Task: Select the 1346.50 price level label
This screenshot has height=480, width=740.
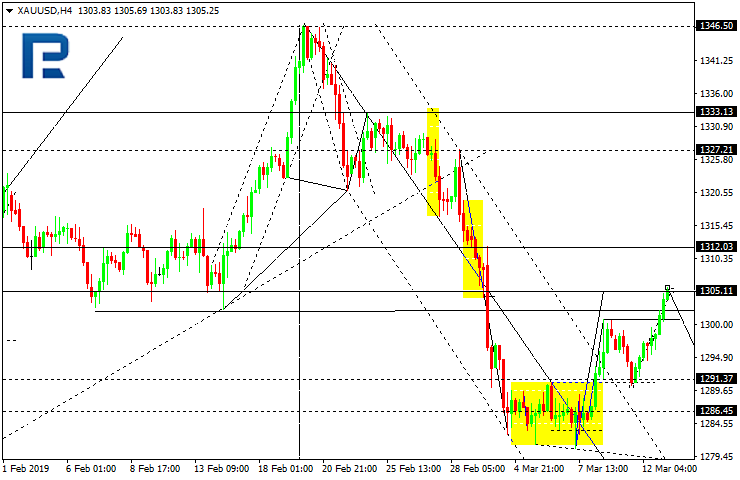Action: click(717, 26)
